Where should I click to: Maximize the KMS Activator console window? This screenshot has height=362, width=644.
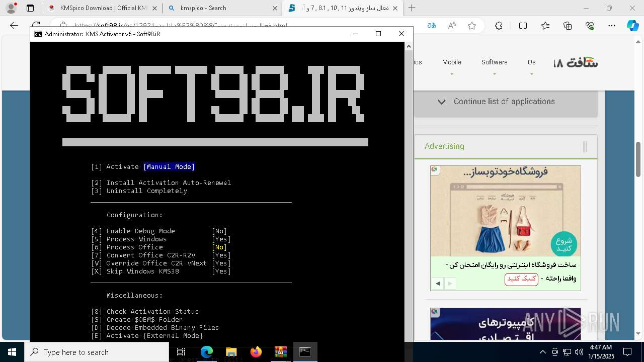pos(378,34)
